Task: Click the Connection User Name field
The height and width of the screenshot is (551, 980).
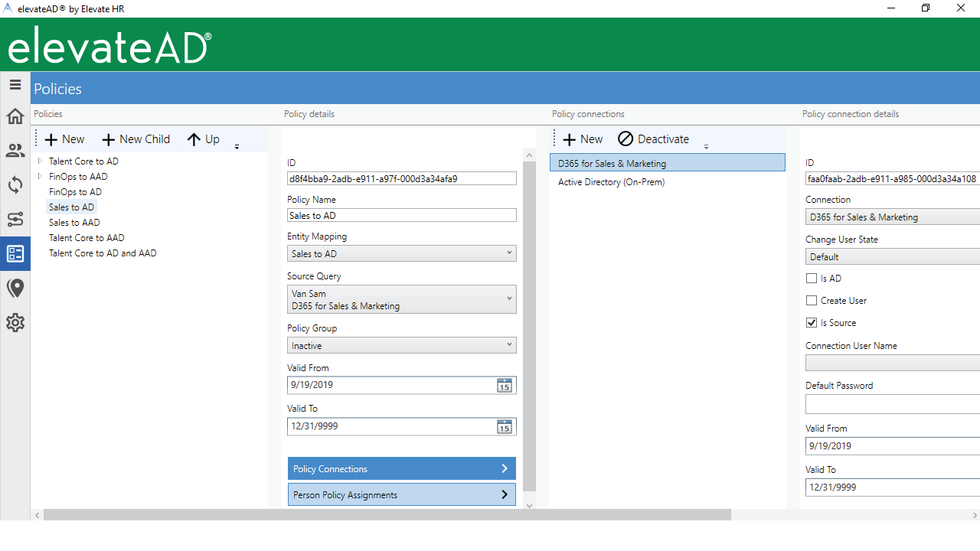Action: (x=893, y=364)
